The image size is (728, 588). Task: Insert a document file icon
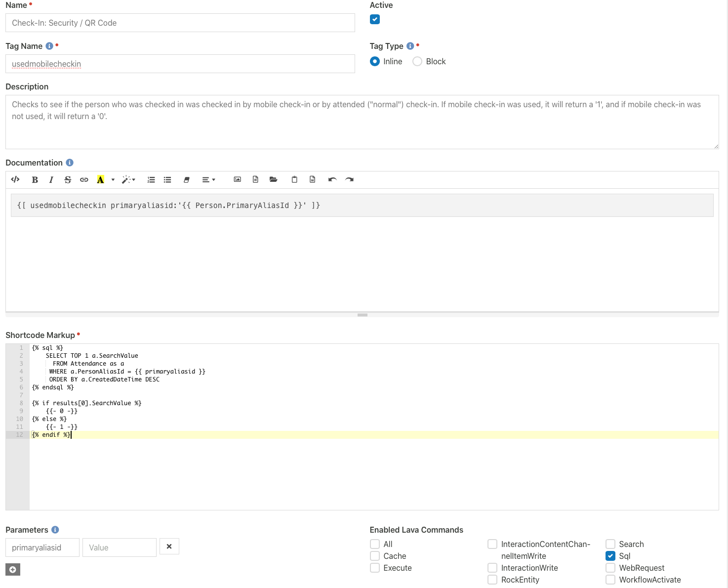(x=255, y=179)
